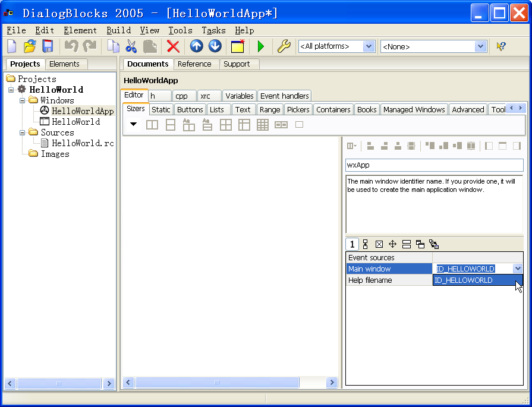Viewport: 532px width, 407px height.
Task: Click the project tree horizontal scrollbar thumb
Action: point(59,384)
